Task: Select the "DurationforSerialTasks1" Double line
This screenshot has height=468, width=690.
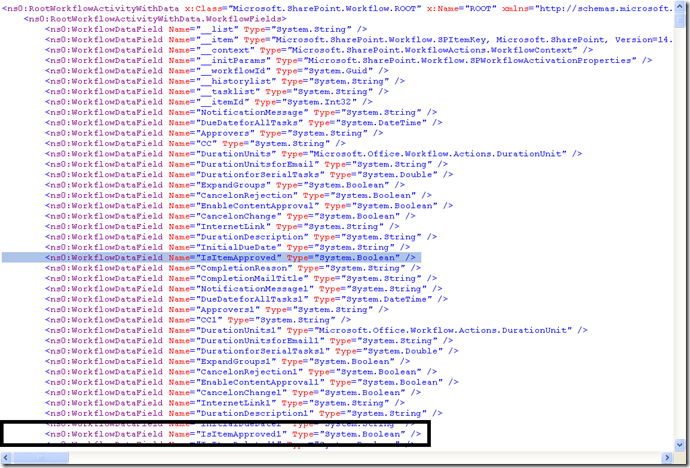Action: click(251, 351)
